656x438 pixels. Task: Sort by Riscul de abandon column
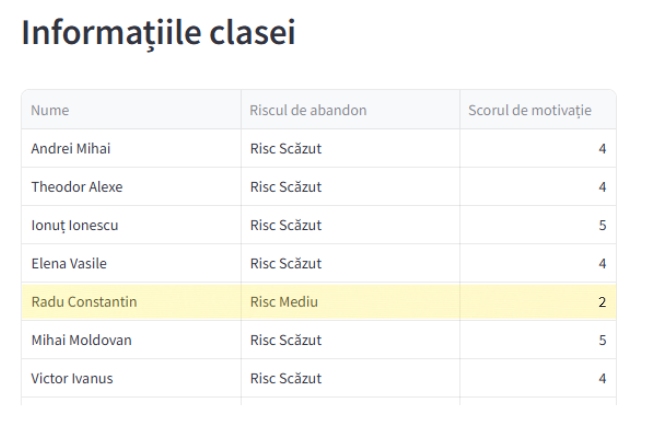[x=308, y=110]
